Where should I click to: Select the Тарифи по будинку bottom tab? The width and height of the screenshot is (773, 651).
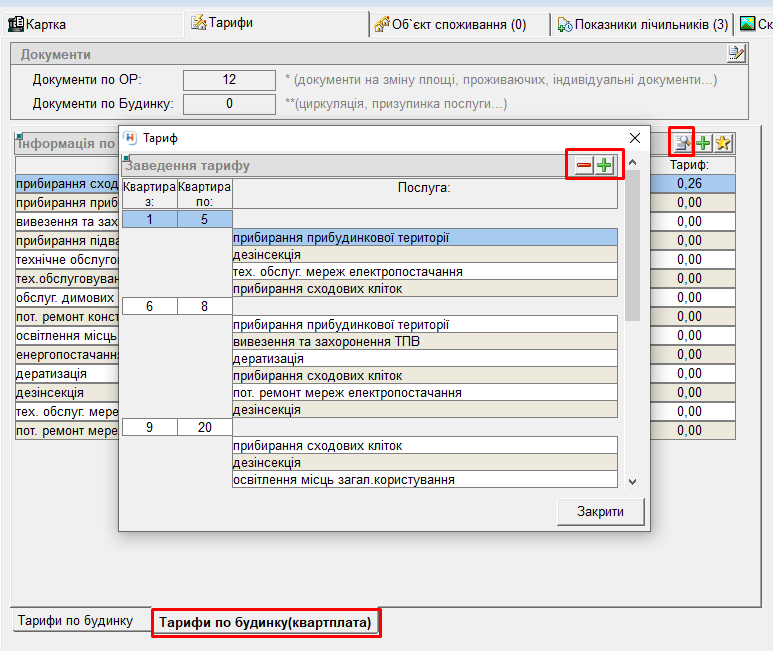pos(75,621)
